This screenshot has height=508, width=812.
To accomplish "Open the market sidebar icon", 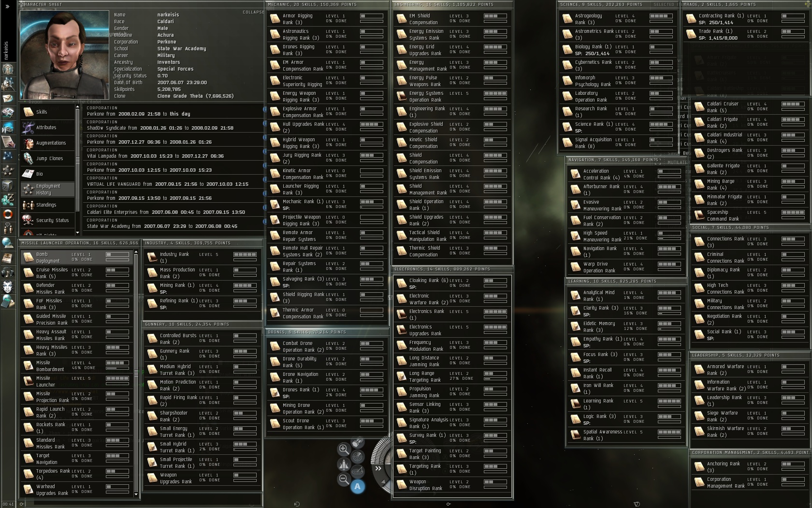I will click(x=8, y=127).
